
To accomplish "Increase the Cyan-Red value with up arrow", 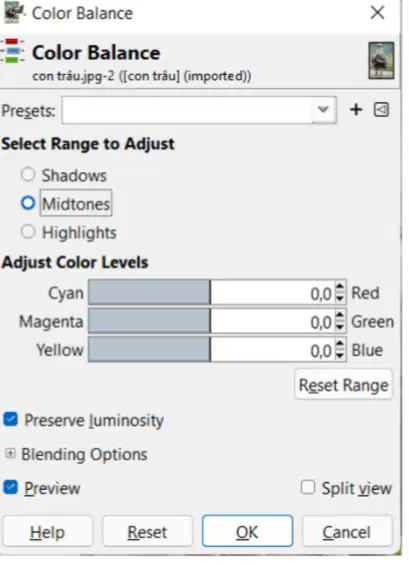I will 339,287.
